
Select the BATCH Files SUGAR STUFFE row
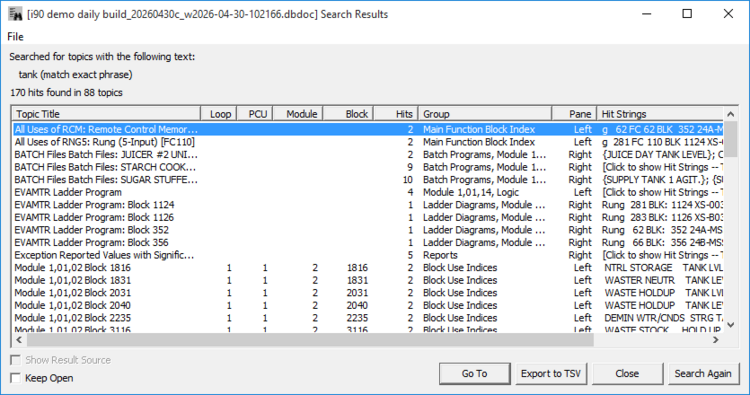[x=368, y=180]
